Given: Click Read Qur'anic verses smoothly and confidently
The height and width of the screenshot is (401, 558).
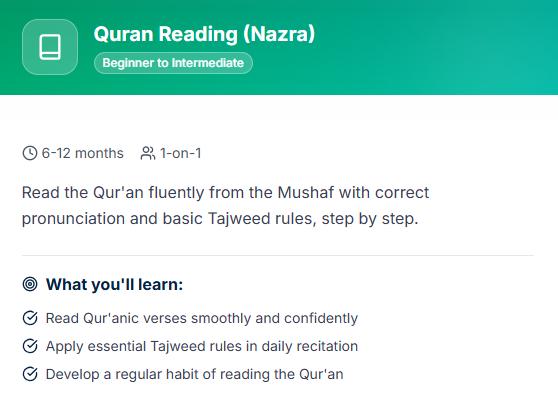Looking at the screenshot, I should pos(202,318).
